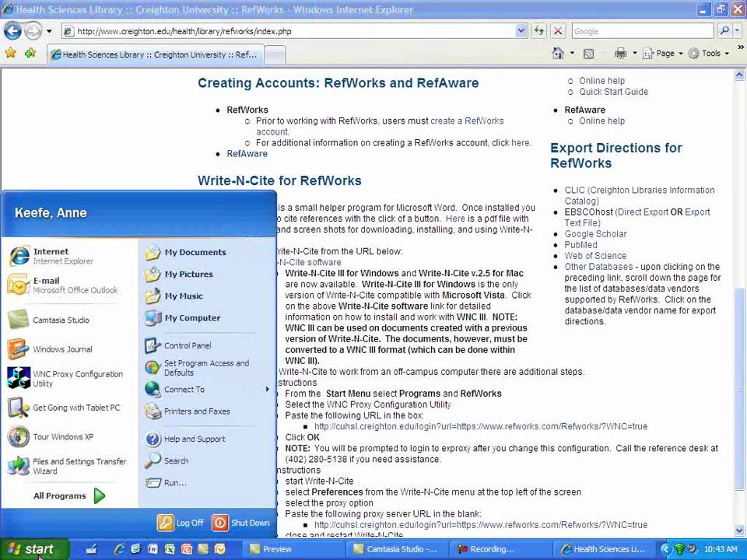Click the Preview taskbar button
Viewport: 747px width, 560px height.
coord(295,549)
